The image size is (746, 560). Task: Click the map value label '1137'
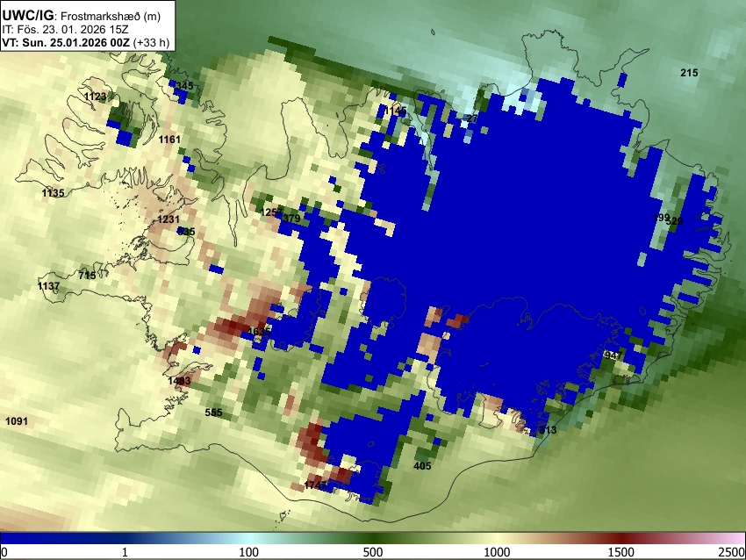click(48, 286)
